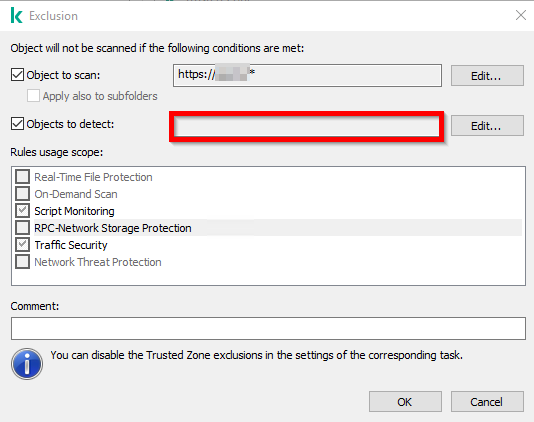Focus the Comment text field

268,328
